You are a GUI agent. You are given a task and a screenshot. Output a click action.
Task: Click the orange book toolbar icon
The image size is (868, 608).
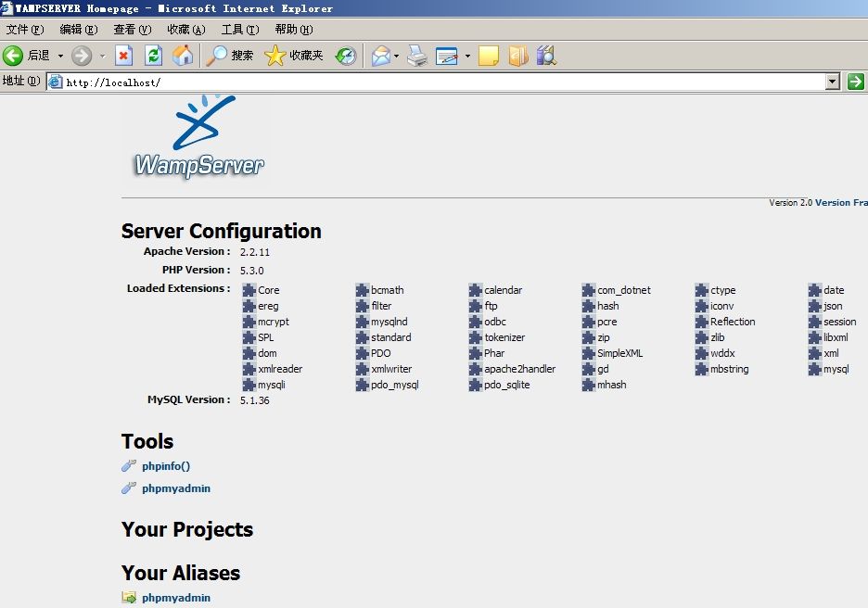pyautogui.click(x=518, y=56)
